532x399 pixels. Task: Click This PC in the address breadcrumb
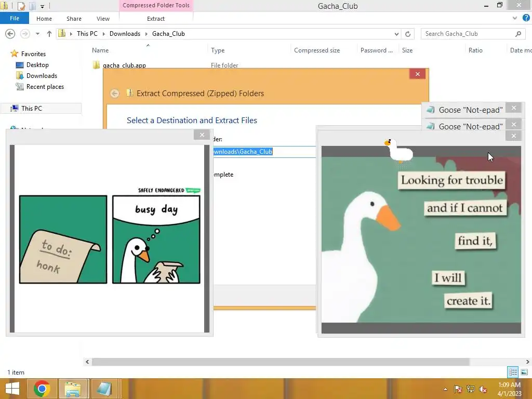pos(87,34)
